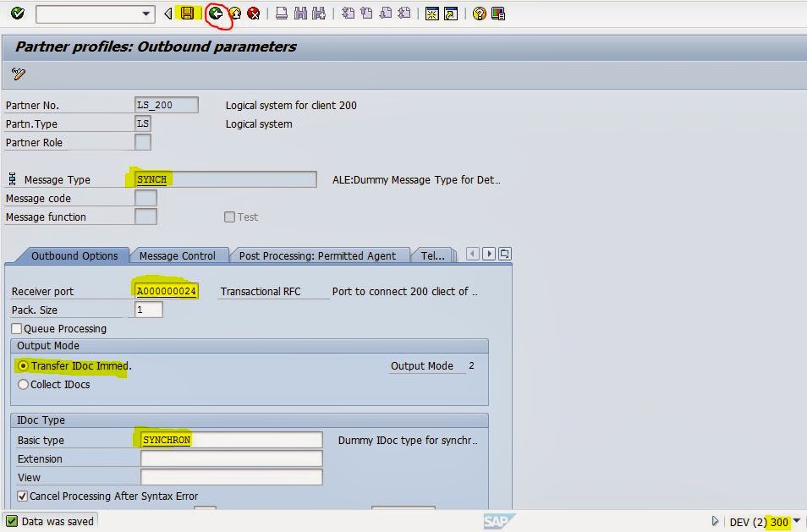Open the command field dropdown arrow
Viewport: 807px width, 532px height.
[146, 14]
